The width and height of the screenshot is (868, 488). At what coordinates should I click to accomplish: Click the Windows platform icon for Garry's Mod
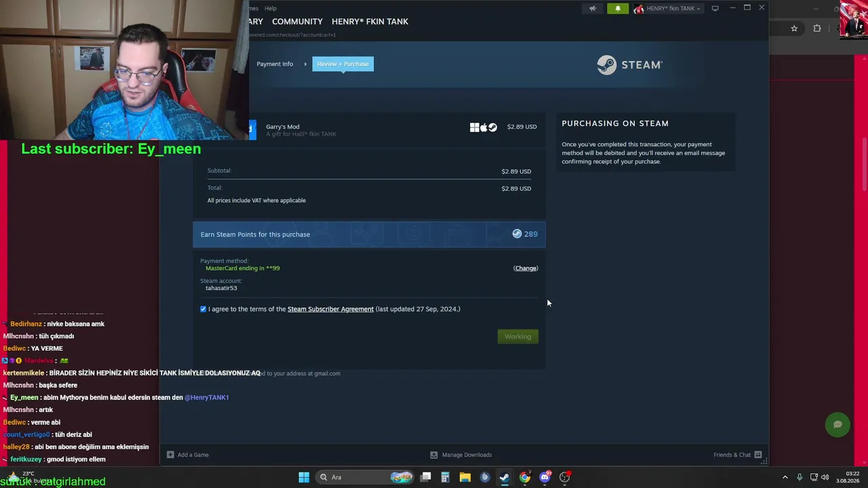474,127
